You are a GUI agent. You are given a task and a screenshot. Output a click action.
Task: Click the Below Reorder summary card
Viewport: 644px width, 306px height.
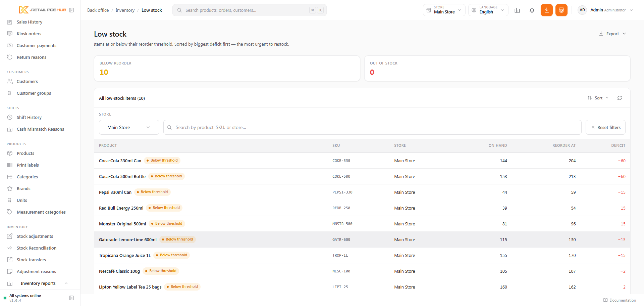(x=227, y=69)
